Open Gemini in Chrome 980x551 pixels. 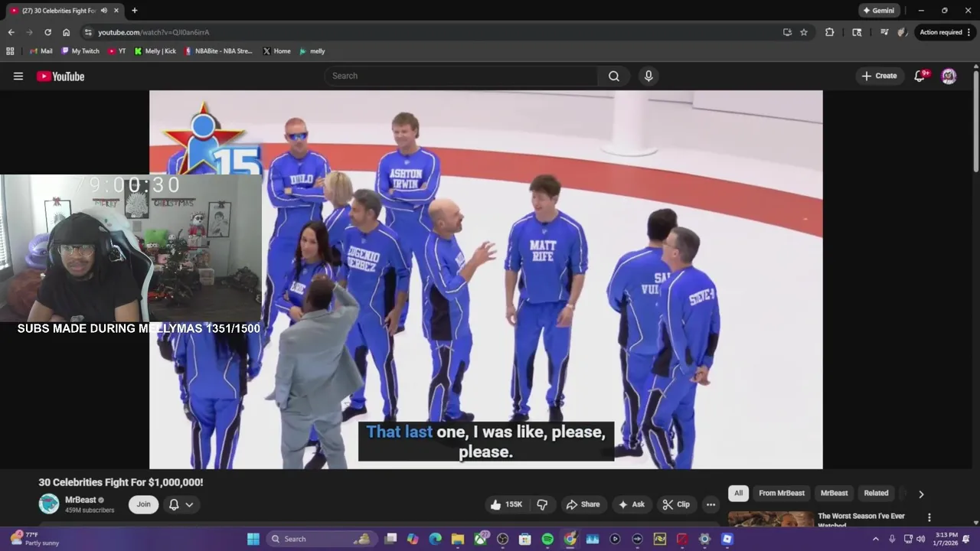point(878,11)
